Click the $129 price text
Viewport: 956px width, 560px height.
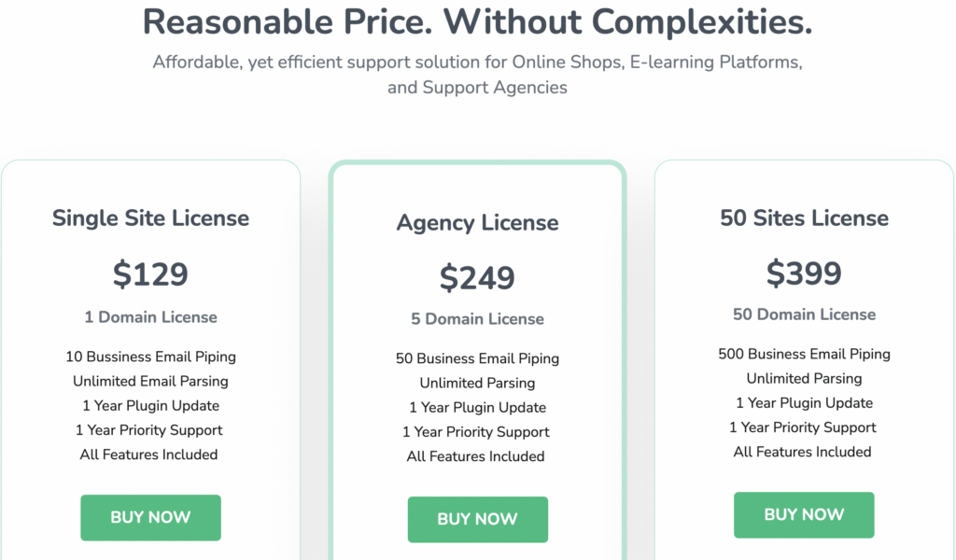(150, 273)
